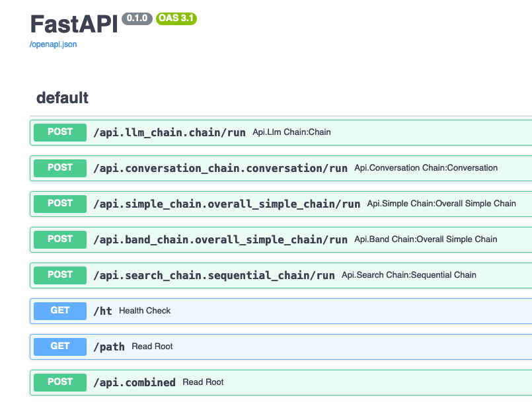Click the FastAPI page title
The image size is (532, 416).
coord(74,24)
